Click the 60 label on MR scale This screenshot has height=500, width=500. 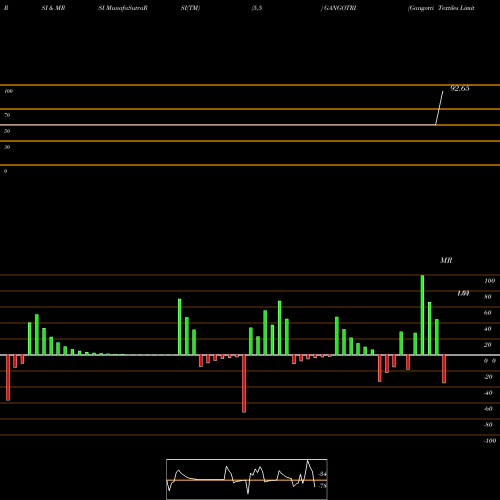click(x=488, y=313)
